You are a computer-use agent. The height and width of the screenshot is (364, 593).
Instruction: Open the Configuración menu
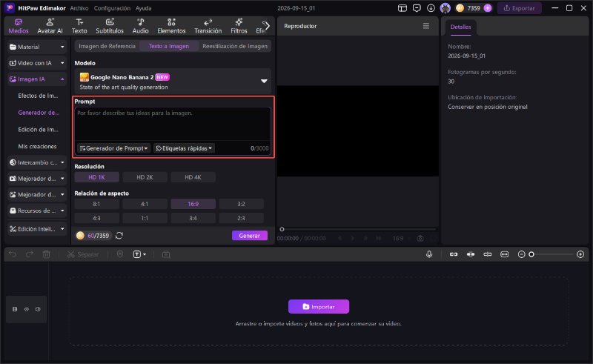point(112,8)
